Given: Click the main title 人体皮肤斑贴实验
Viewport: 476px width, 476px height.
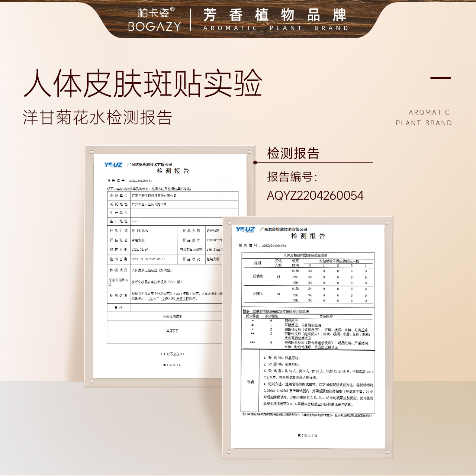Looking at the screenshot, I should click(x=143, y=83).
